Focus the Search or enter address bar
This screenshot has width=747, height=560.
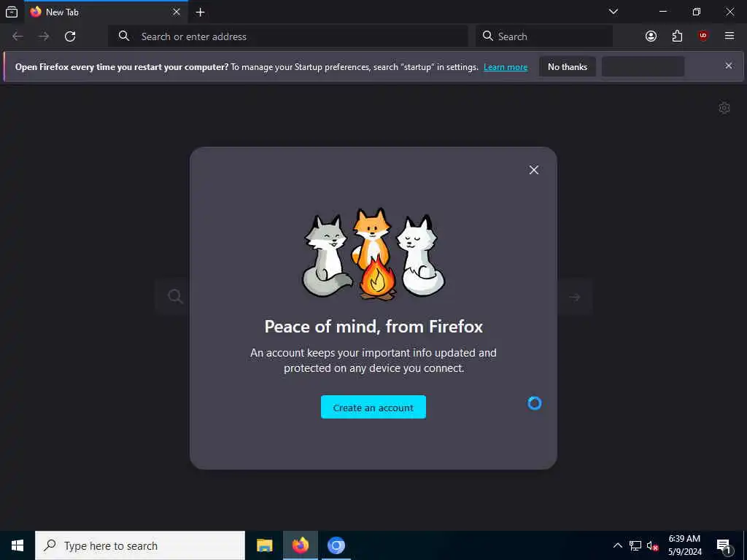[287, 36]
